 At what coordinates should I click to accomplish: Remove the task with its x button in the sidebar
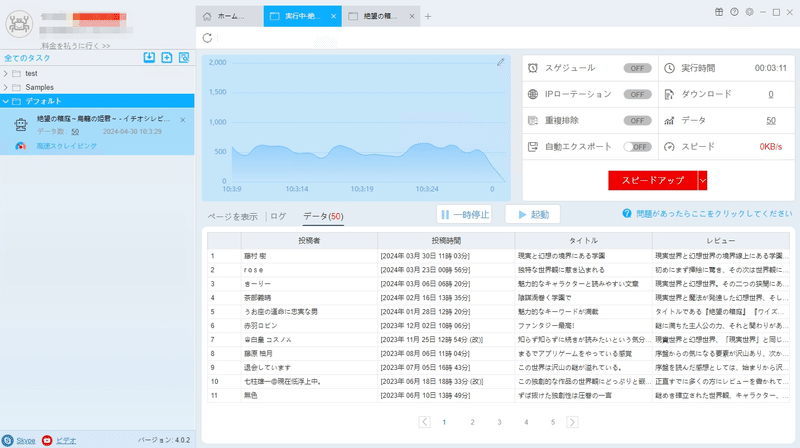[x=183, y=120]
